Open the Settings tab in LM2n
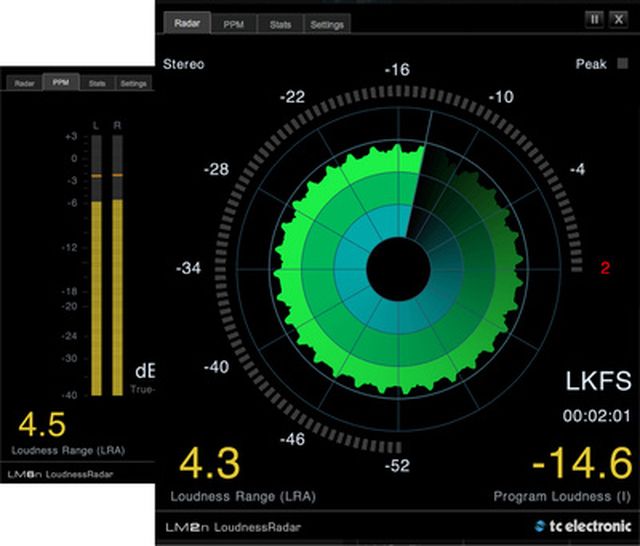Screen dimensions: 640x546 (x=327, y=24)
